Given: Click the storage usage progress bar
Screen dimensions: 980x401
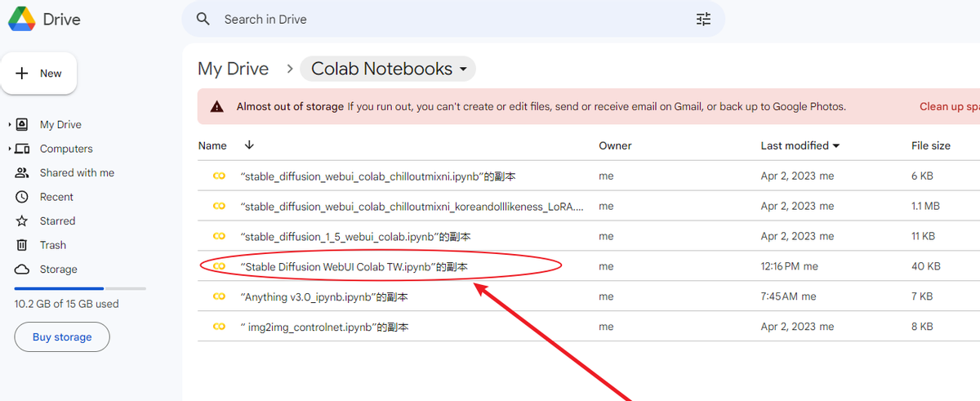Looking at the screenshot, I should click(80, 288).
